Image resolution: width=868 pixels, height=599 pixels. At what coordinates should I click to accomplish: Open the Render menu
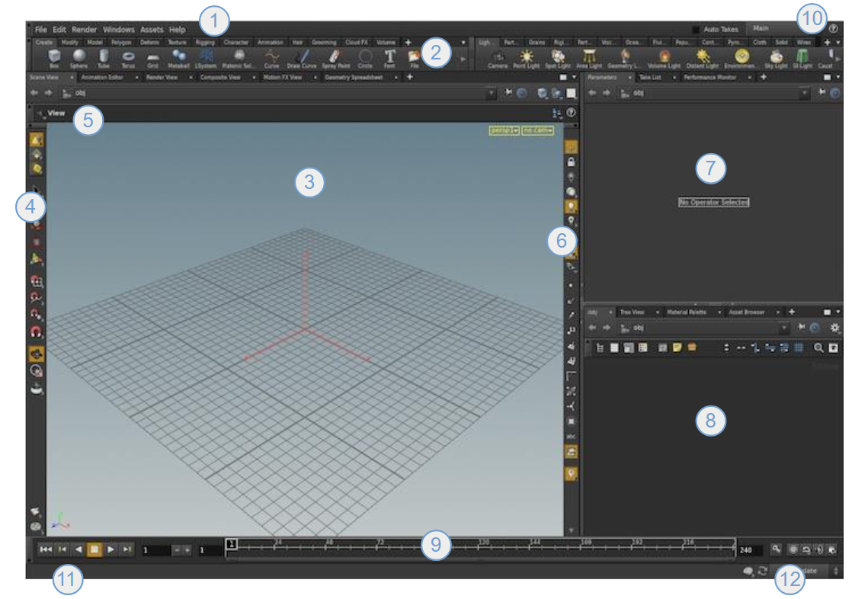tap(84, 30)
